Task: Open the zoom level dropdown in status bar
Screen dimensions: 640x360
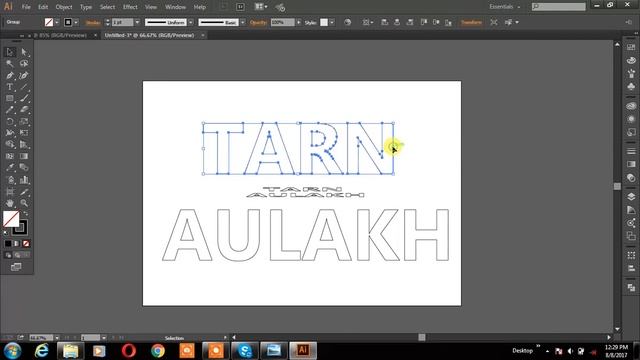Action: (x=57, y=338)
